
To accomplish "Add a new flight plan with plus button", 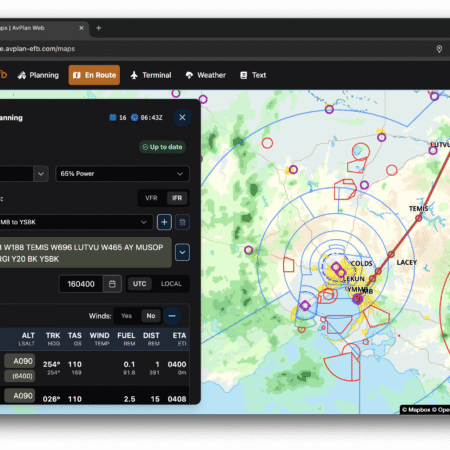I will (164, 222).
